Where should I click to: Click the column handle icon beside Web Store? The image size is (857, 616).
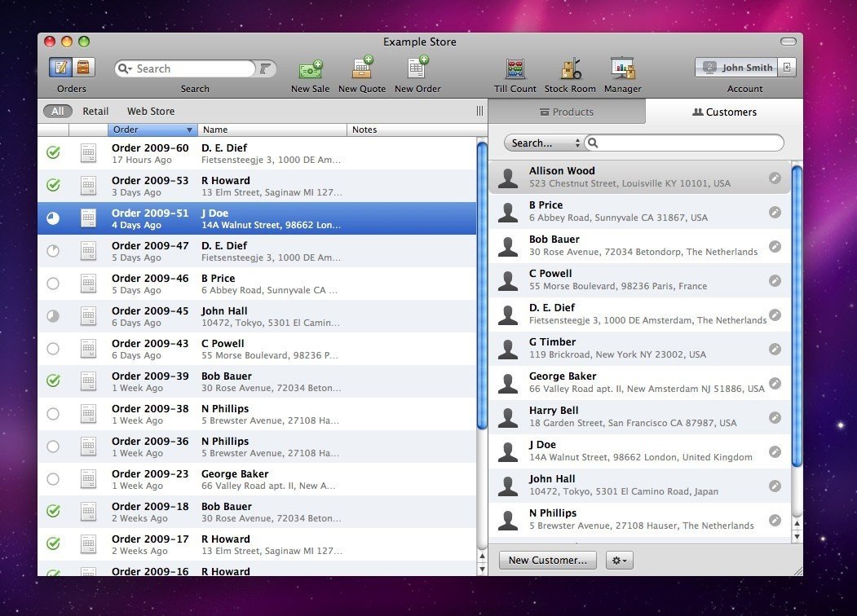pos(480,111)
